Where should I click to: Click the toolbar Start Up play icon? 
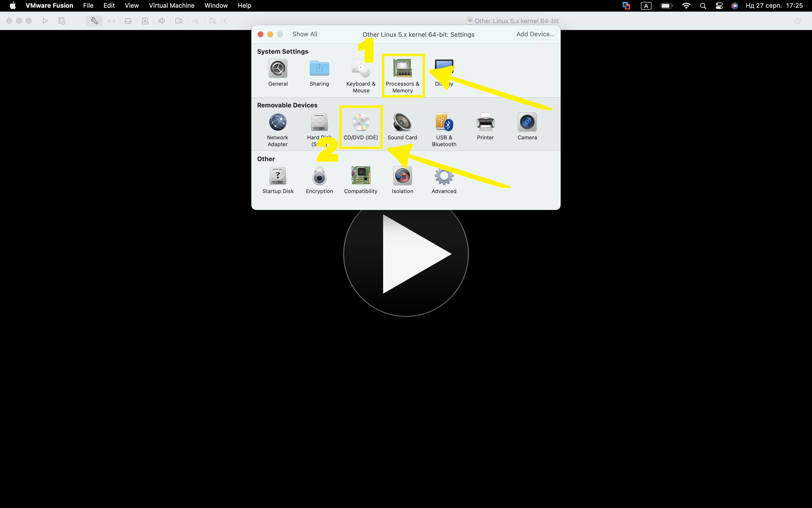[x=45, y=21]
